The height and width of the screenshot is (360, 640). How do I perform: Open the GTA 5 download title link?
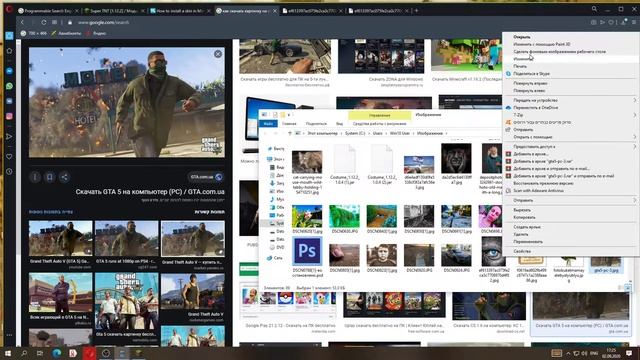coord(150,192)
